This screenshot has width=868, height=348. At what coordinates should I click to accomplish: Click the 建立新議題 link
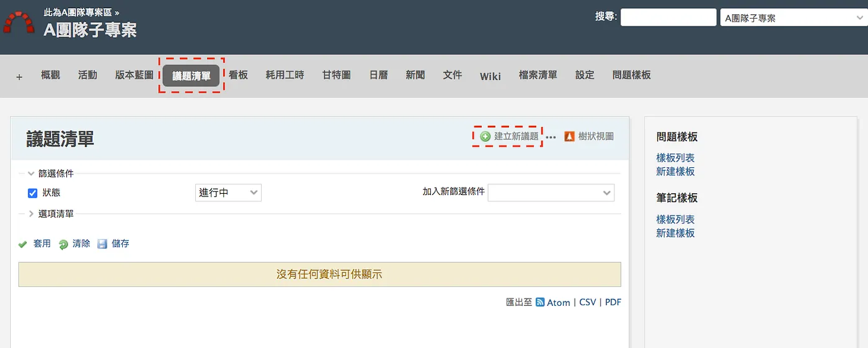click(516, 136)
